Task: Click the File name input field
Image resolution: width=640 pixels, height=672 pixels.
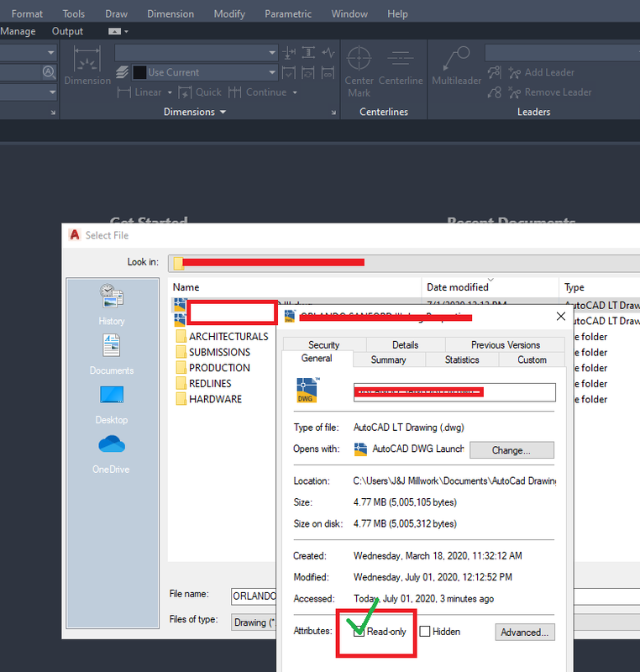Action: click(x=253, y=596)
